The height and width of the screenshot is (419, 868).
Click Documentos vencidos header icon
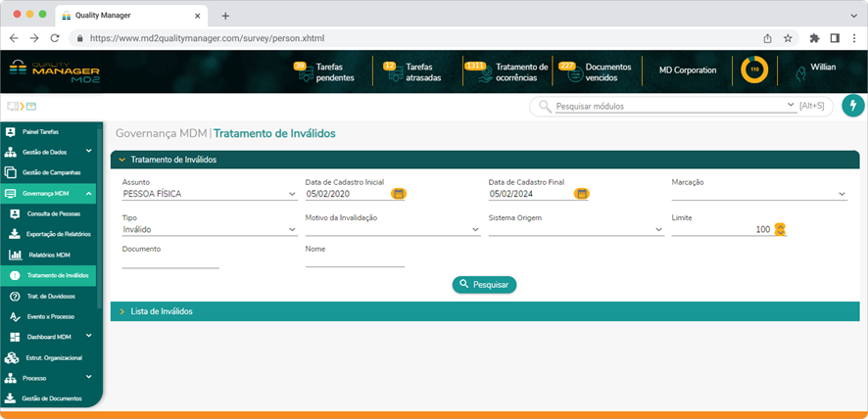568,70
